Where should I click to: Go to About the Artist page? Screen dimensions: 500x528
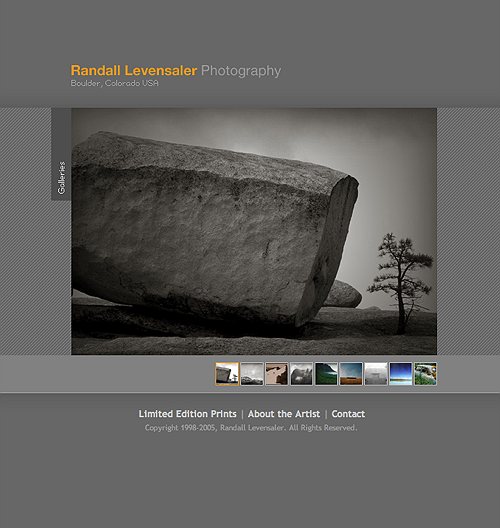pos(284,414)
